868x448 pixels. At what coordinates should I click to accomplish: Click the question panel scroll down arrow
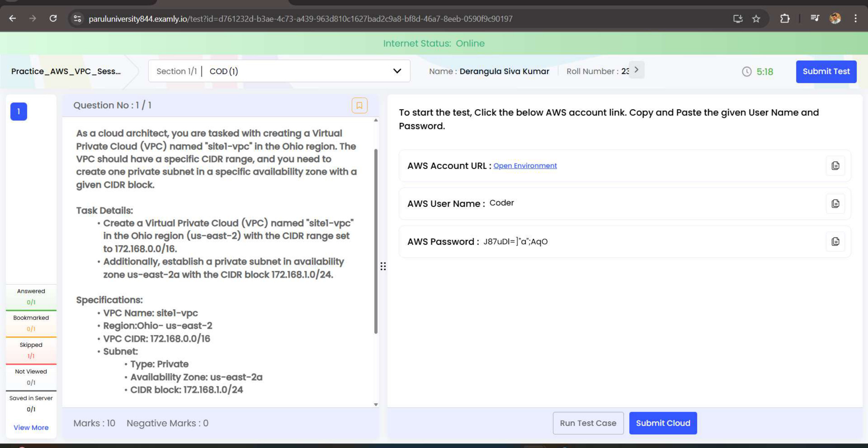(x=376, y=404)
